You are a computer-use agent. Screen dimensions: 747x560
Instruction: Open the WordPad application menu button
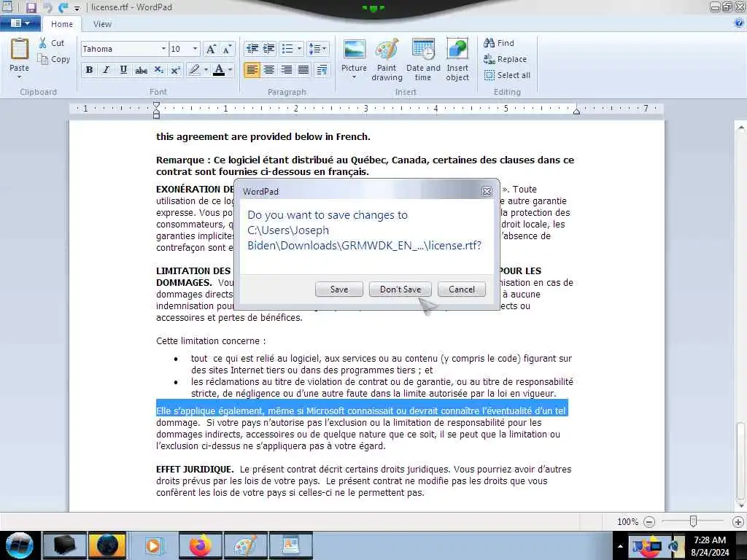pos(20,23)
